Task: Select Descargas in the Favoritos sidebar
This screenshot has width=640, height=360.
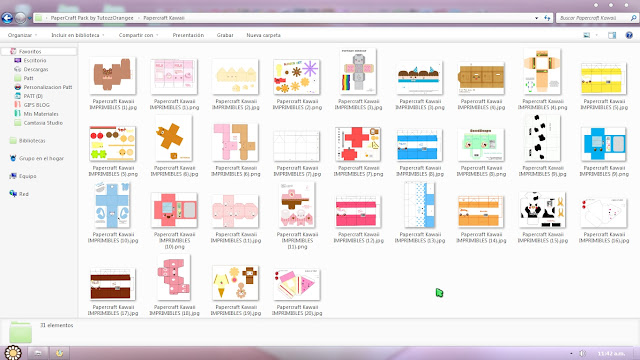Action: coord(36,69)
